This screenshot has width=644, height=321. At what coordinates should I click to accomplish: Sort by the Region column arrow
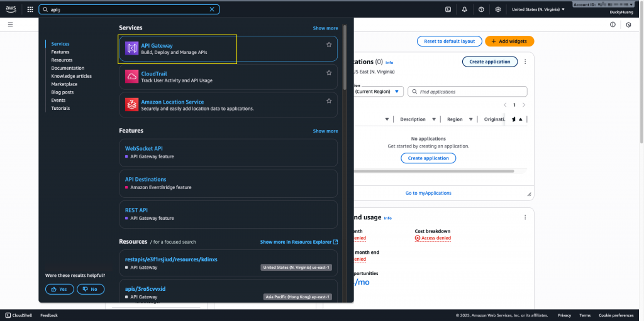[x=470, y=119]
